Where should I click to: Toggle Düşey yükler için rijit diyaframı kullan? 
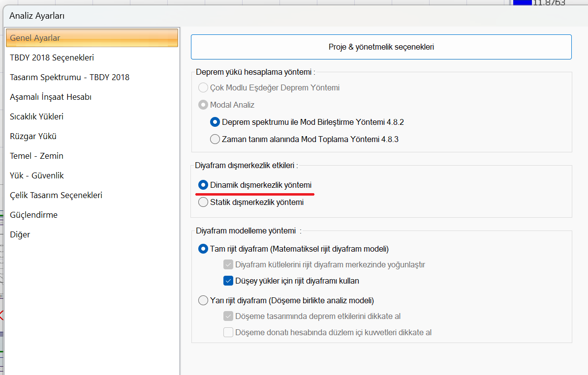228,281
